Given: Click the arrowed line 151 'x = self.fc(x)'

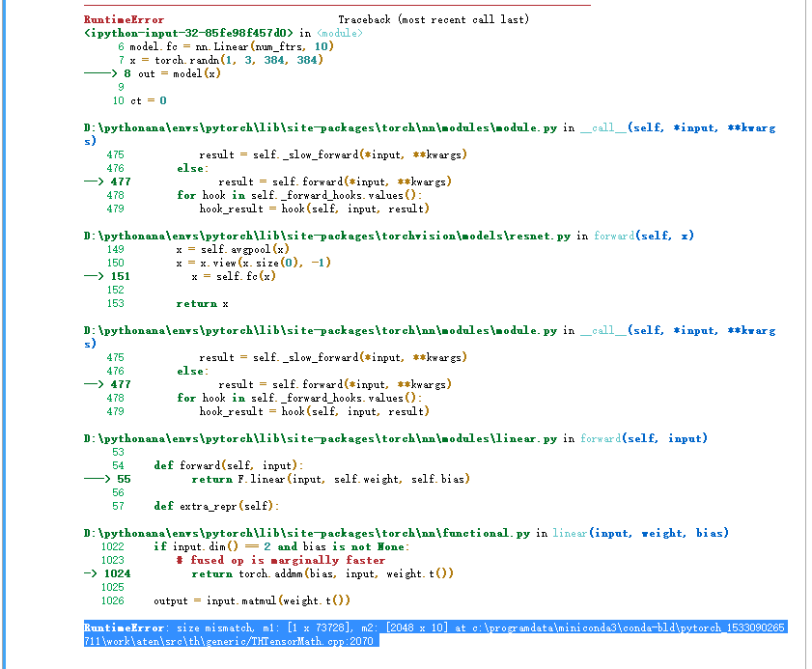Looking at the screenshot, I should pos(233,276).
